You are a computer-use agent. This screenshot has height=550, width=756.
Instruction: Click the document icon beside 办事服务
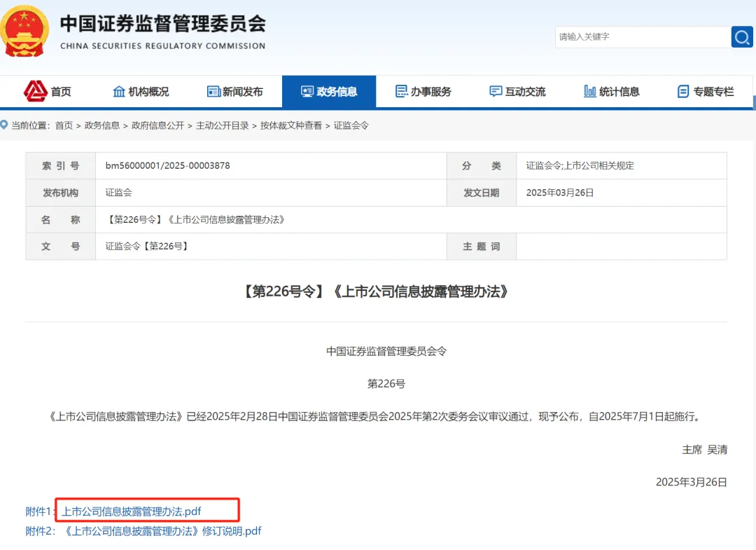point(401,90)
